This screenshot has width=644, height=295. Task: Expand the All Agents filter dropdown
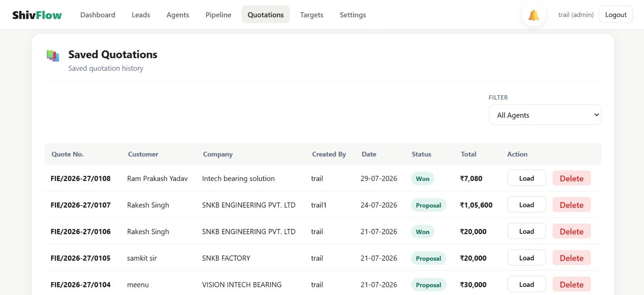pos(545,115)
